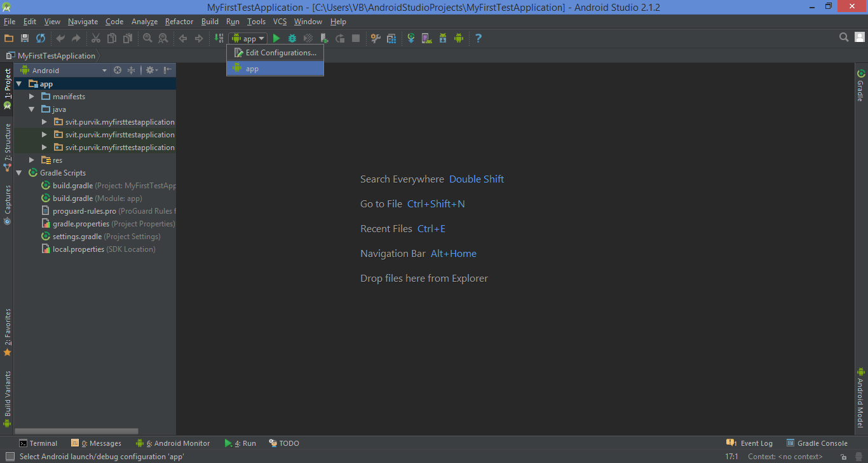Open the AVD Manager icon
Image resolution: width=868 pixels, height=463 pixels.
[x=427, y=38]
